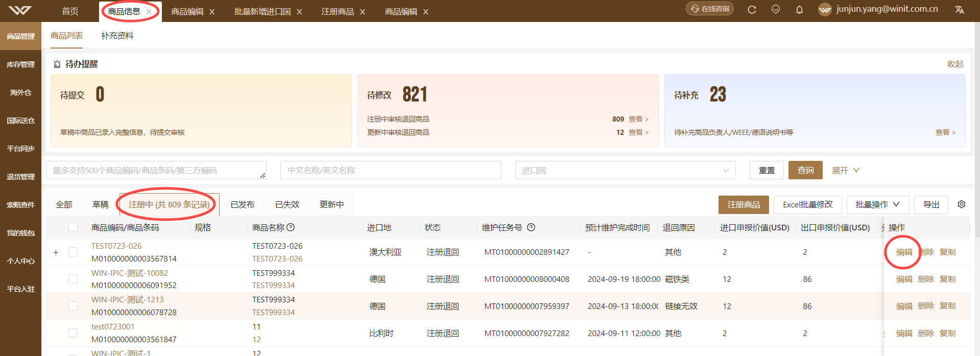Click the language translate icon
Image resolution: width=980 pixels, height=356 pixels.
tap(960, 10)
